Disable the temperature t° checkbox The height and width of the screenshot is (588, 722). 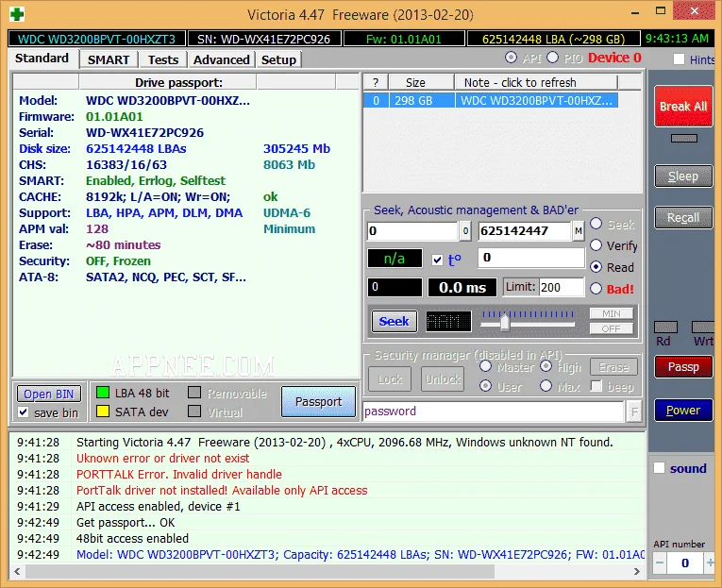(437, 260)
